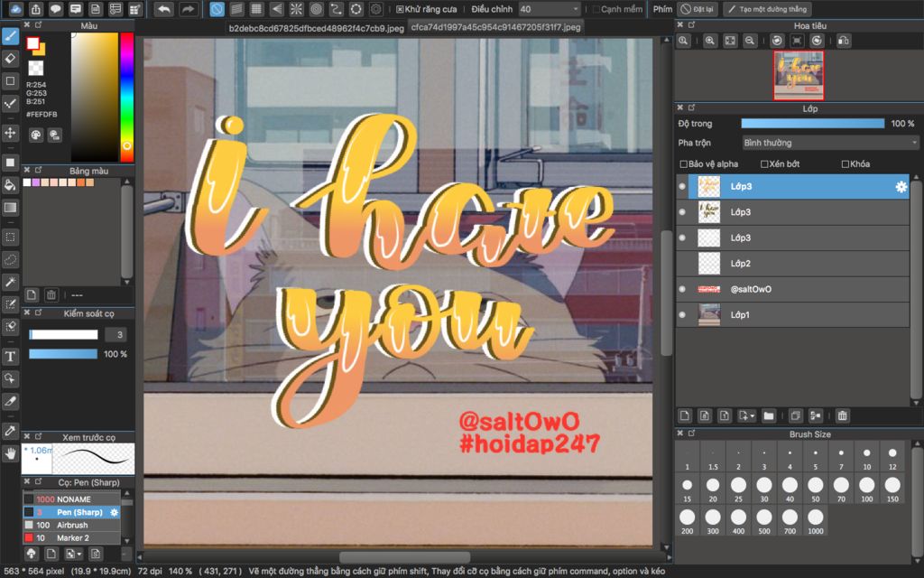Select the Dot tool
The width and height of the screenshot is (924, 578).
pos(10,104)
